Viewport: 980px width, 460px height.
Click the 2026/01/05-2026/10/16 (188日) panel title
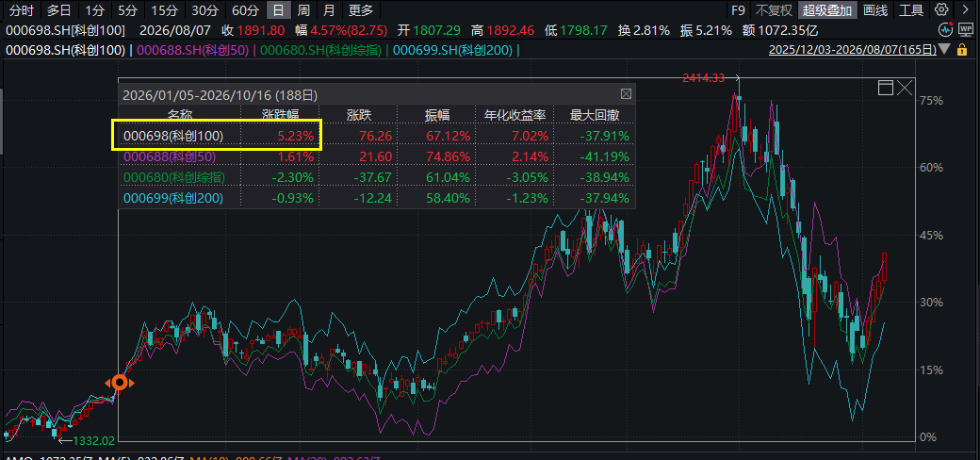pos(220,95)
